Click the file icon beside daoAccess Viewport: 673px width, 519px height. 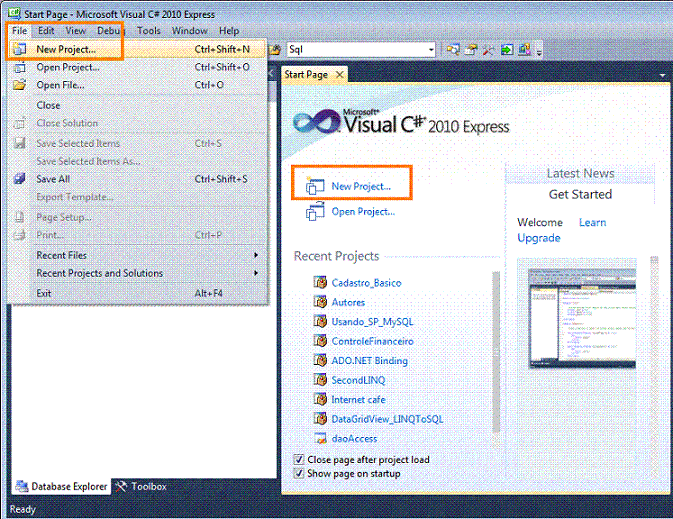[320, 438]
